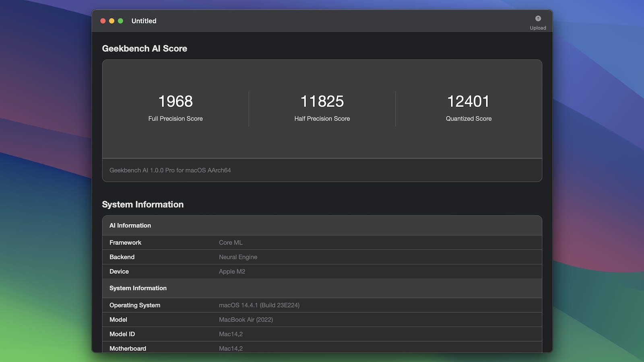
Task: Click the Framework row label
Action: (125, 243)
